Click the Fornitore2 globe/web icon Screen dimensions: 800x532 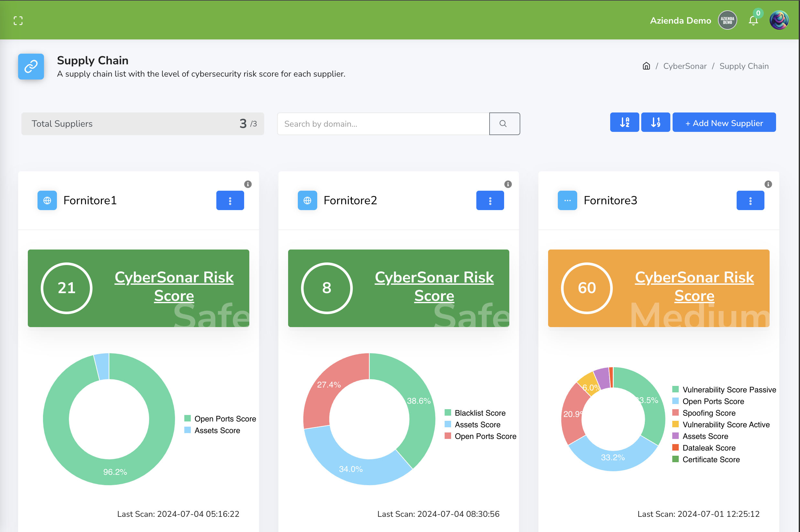307,200
